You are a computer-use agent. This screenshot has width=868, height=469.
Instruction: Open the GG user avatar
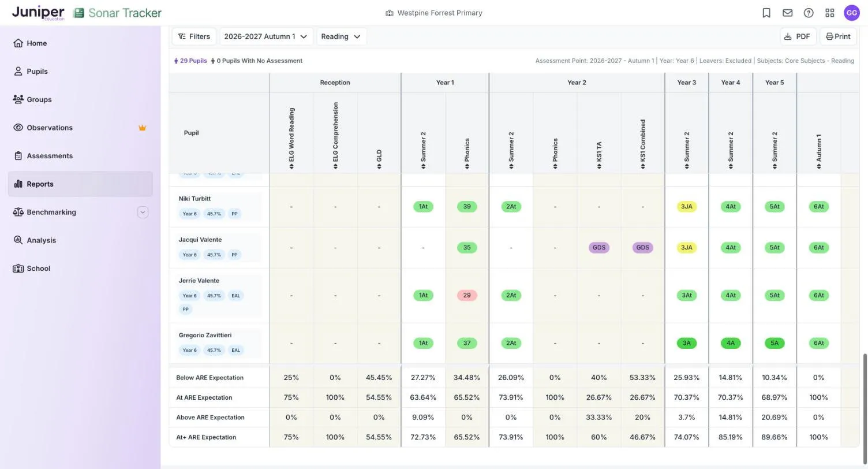(x=852, y=13)
